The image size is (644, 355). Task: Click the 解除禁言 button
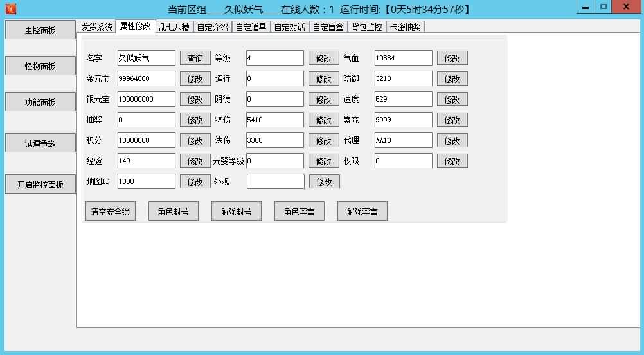362,211
